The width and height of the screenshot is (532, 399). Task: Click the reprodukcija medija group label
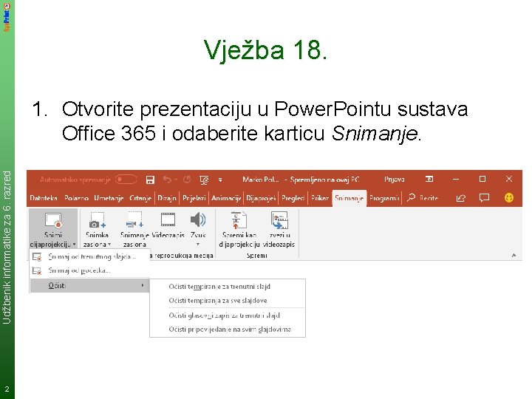click(181, 256)
